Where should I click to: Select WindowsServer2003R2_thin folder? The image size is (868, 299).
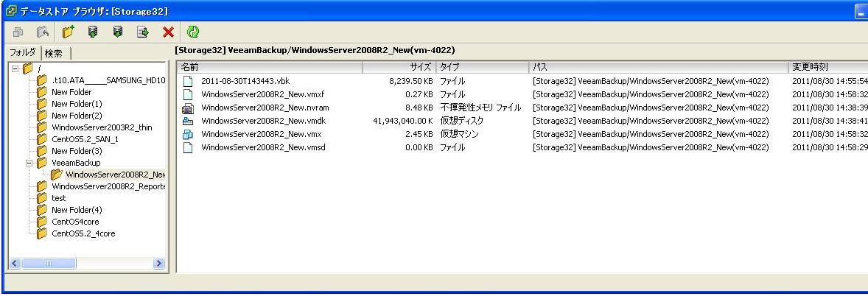[102, 127]
